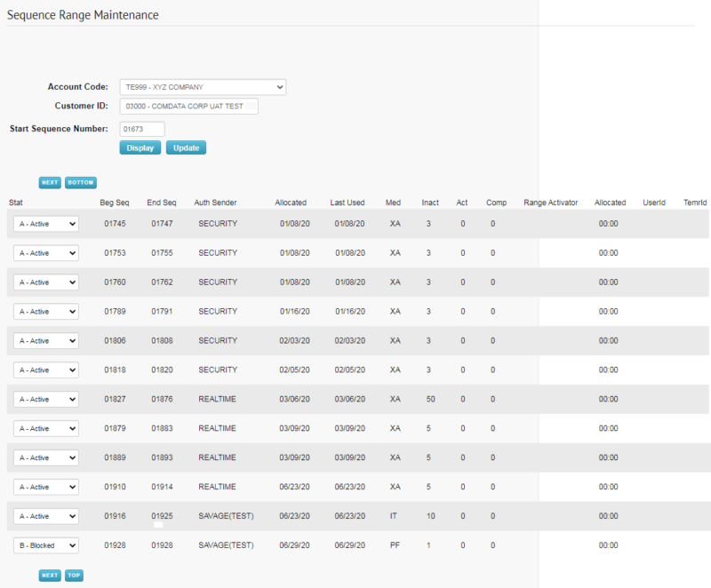Open the Account Code dropdown
The height and width of the screenshot is (588, 711).
coord(202,86)
